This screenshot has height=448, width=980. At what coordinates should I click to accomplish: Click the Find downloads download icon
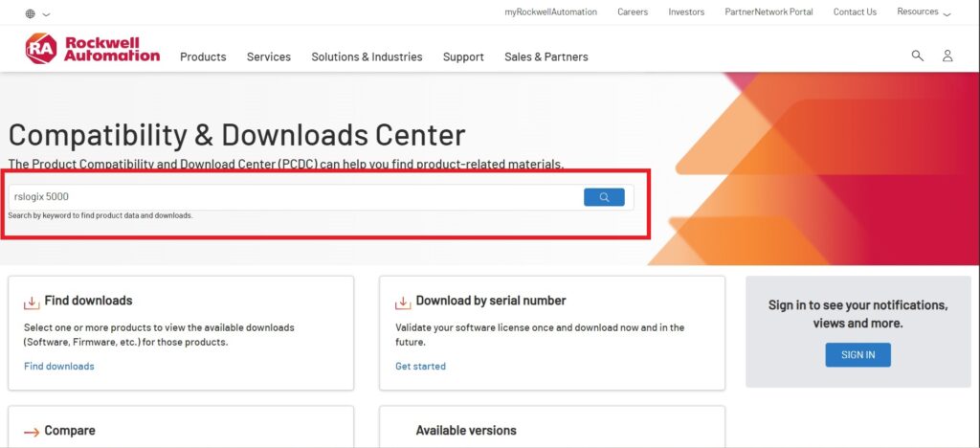[x=32, y=302]
